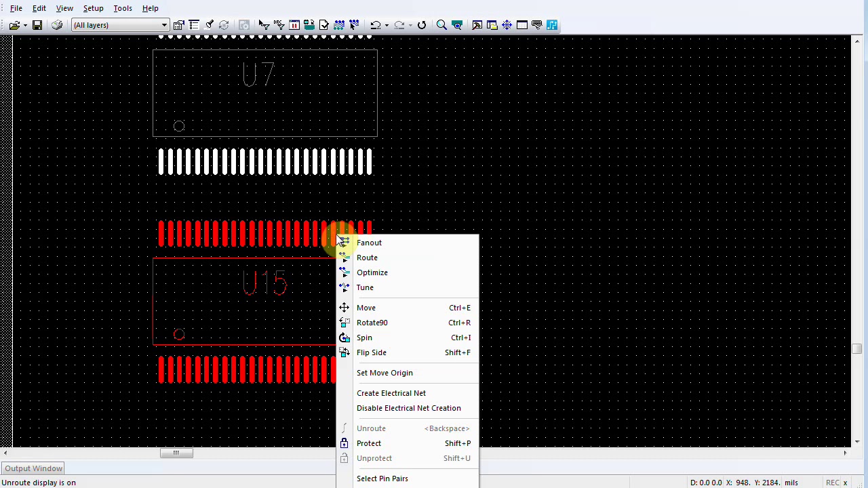Screen dimensions: 868x488
Task: Click the REC indicator in the status bar
Action: tap(833, 483)
